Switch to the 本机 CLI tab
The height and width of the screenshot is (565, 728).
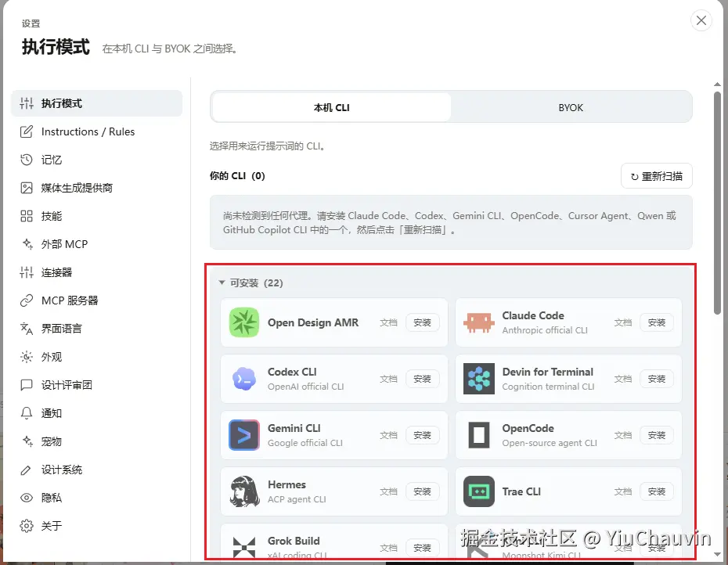click(x=331, y=108)
